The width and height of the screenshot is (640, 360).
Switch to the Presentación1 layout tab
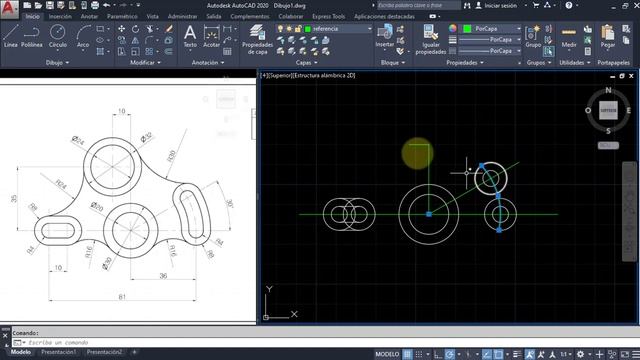[58, 352]
